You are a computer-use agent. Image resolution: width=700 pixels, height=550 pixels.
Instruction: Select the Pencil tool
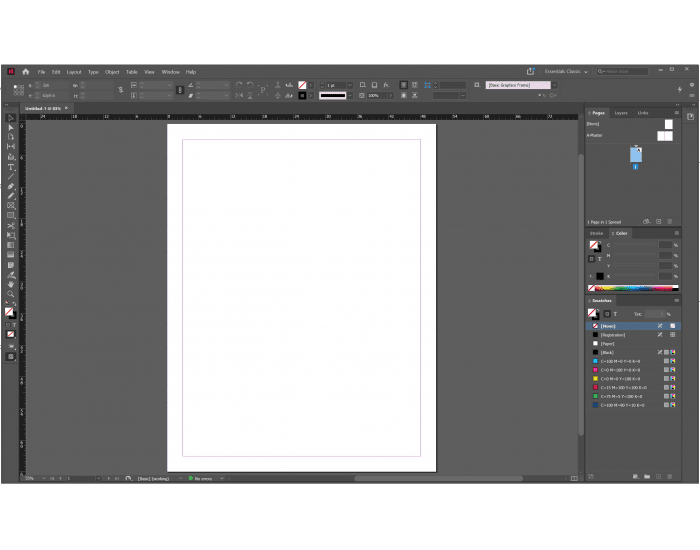[11, 196]
